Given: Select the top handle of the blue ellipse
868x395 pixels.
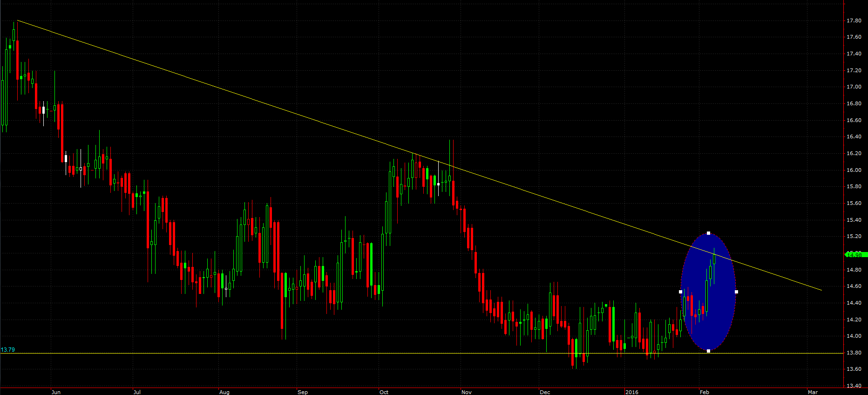Looking at the screenshot, I should pyautogui.click(x=708, y=233).
